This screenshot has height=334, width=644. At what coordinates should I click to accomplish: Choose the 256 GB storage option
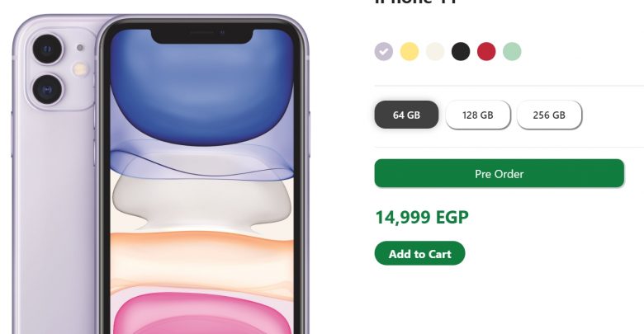tap(549, 115)
